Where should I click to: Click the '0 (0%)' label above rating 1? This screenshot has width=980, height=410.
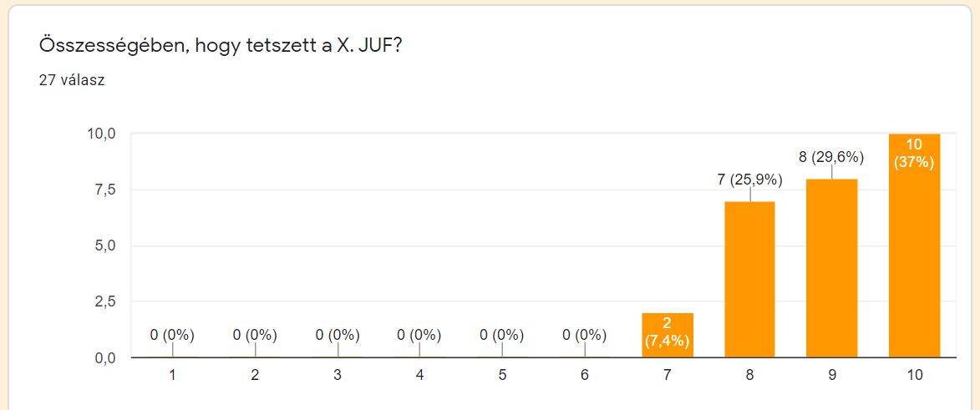[172, 335]
